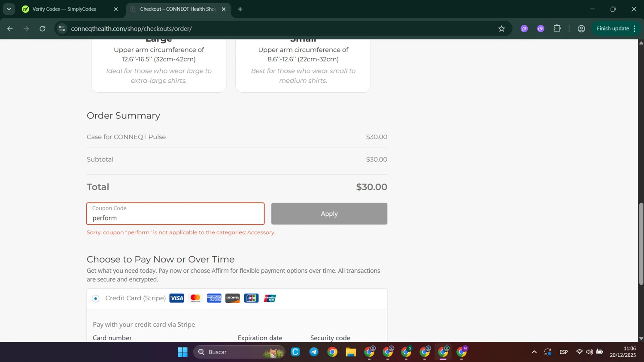Open a new browser tab
Screen dimensions: 644x362
point(240,9)
